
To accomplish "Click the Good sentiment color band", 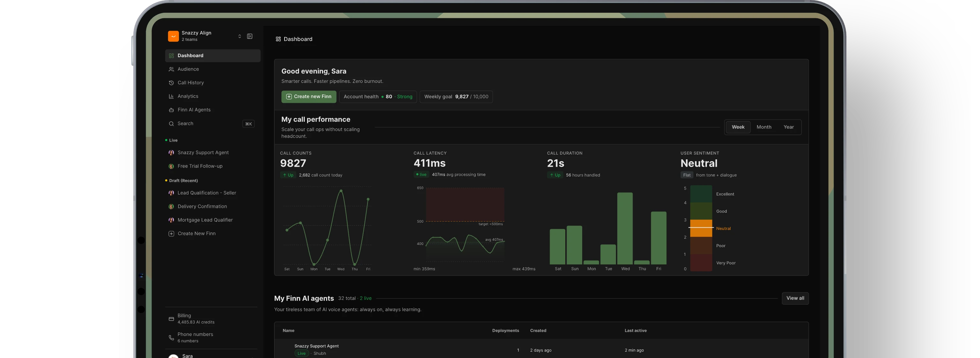I will pyautogui.click(x=701, y=211).
